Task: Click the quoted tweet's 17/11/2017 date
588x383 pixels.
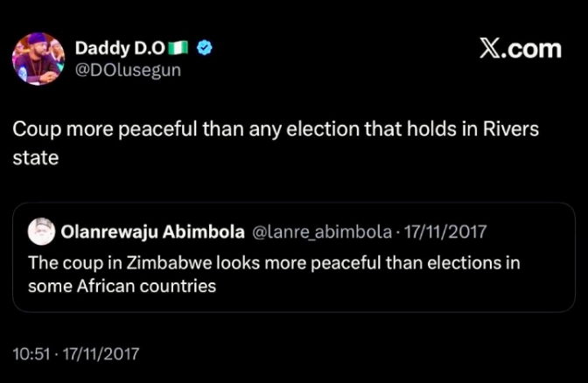Action: (446, 232)
